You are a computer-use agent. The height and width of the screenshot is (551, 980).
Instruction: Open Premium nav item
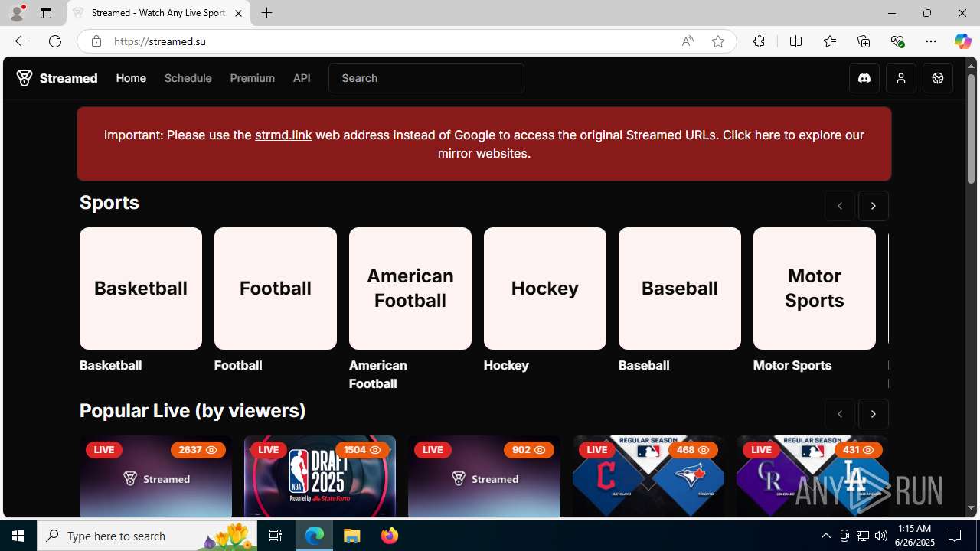(x=252, y=78)
